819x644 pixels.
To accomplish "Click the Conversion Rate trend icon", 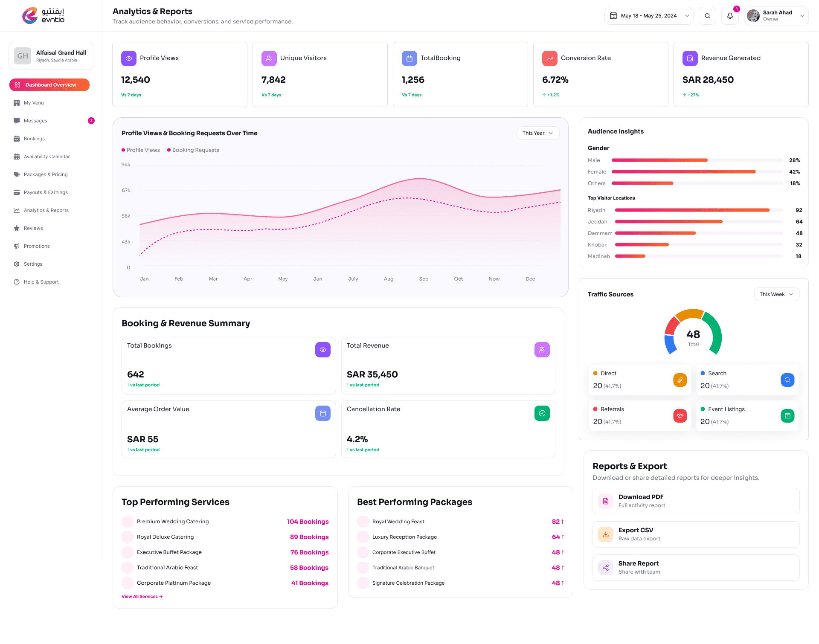I will [x=549, y=58].
